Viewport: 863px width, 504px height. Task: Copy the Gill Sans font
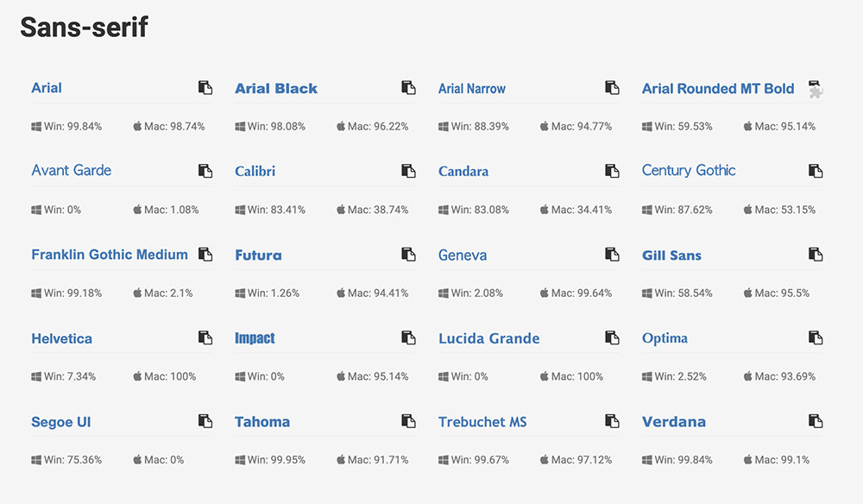pos(816,255)
